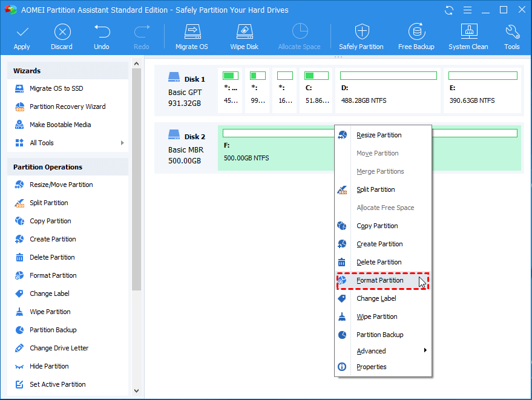Open the Migrate OS tool
This screenshot has height=400, width=532.
click(x=191, y=36)
